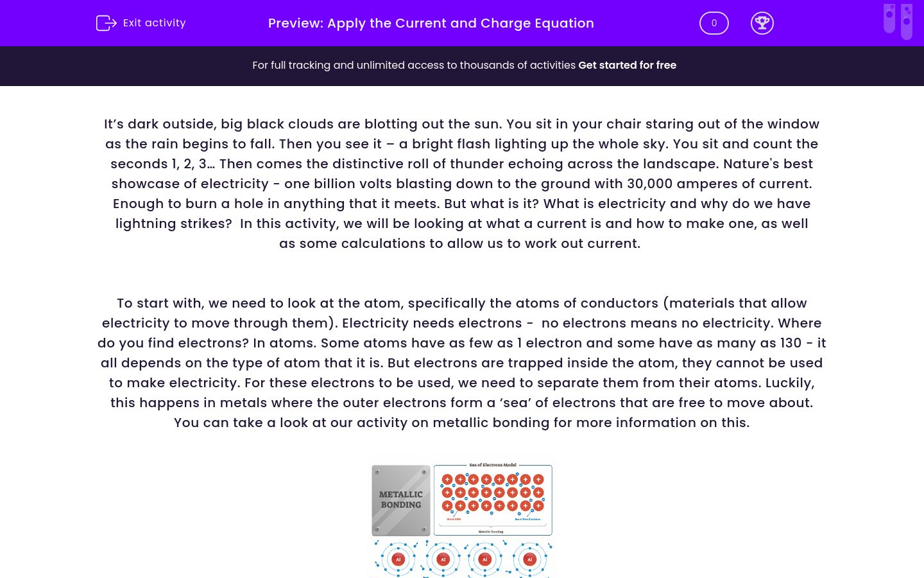
Task: Click the activity title in the header
Action: (431, 23)
